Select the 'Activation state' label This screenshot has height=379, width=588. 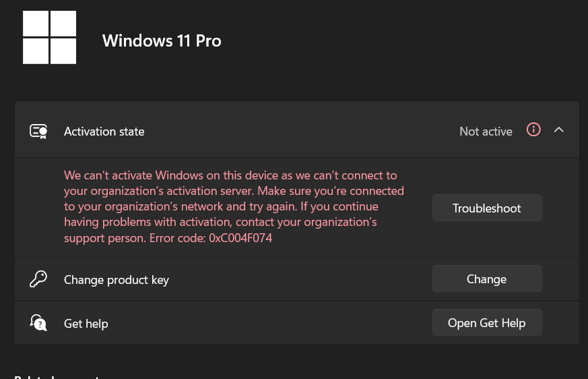tap(104, 132)
